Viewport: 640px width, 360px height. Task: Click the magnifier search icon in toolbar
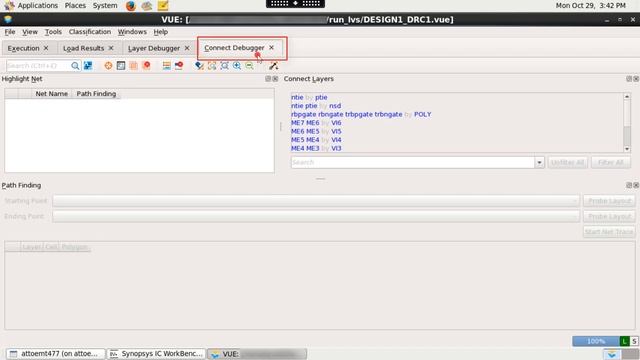(x=75, y=66)
